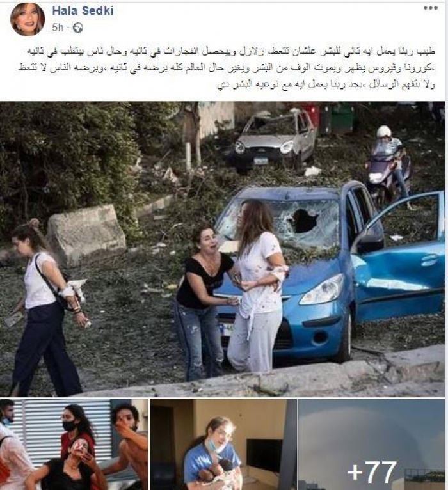Screen dimensions: 448x490
Task: Open the post via the 5h timestamp
Action: [x=58, y=28]
